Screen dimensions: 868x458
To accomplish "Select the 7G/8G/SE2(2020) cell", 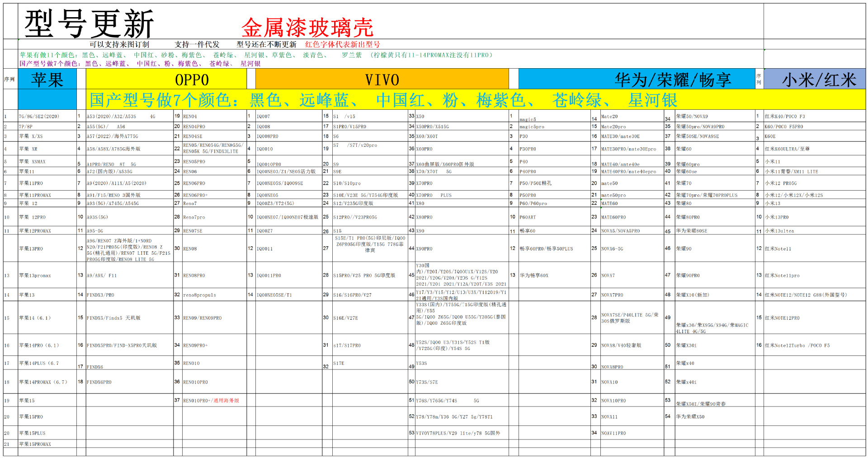I will [47, 116].
